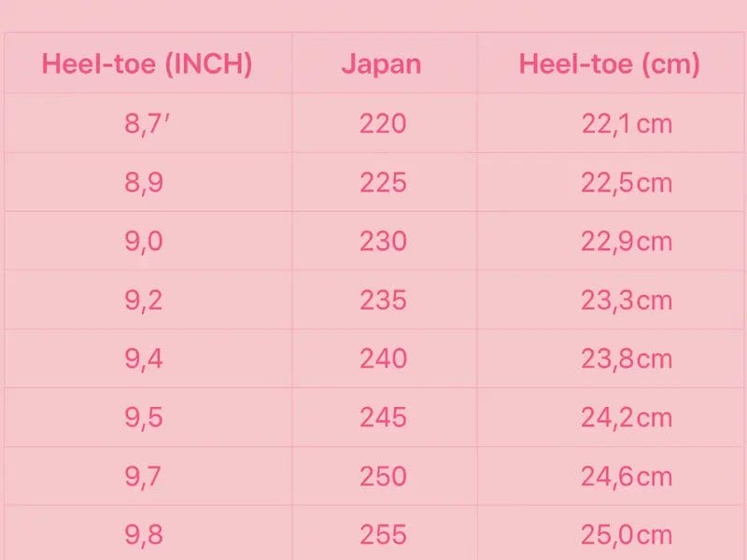
Task: Click the Heel-toe (INCH) column header
Action: click(x=147, y=64)
